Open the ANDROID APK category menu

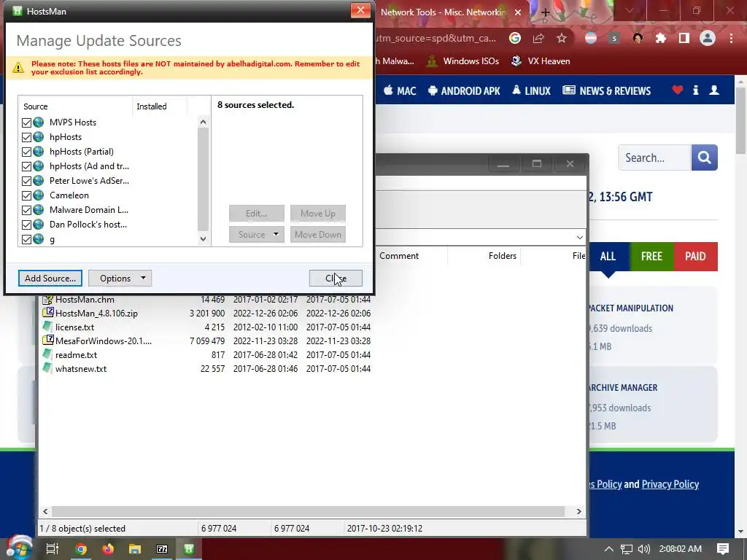[464, 90]
